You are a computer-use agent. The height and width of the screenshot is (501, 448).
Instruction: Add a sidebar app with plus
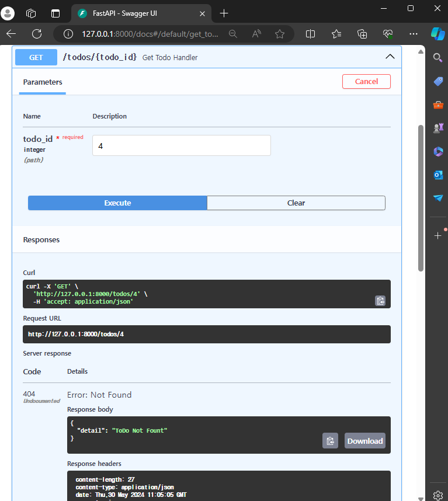click(x=437, y=236)
